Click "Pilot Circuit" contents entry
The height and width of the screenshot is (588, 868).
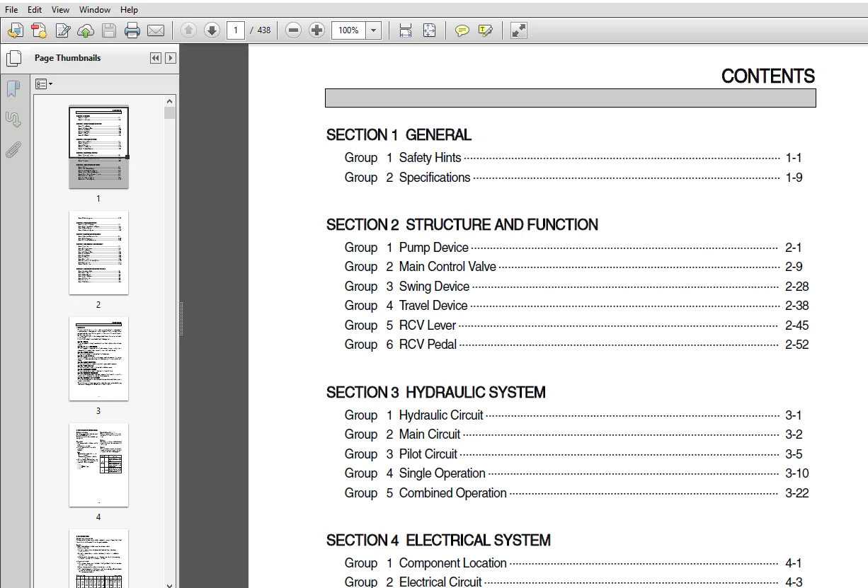click(x=428, y=454)
